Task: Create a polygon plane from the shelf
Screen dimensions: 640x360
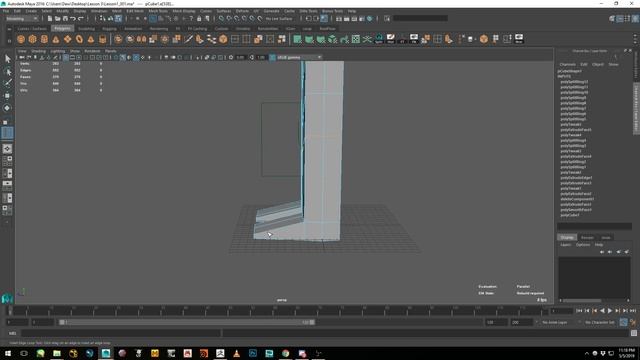Action: [x=67, y=39]
